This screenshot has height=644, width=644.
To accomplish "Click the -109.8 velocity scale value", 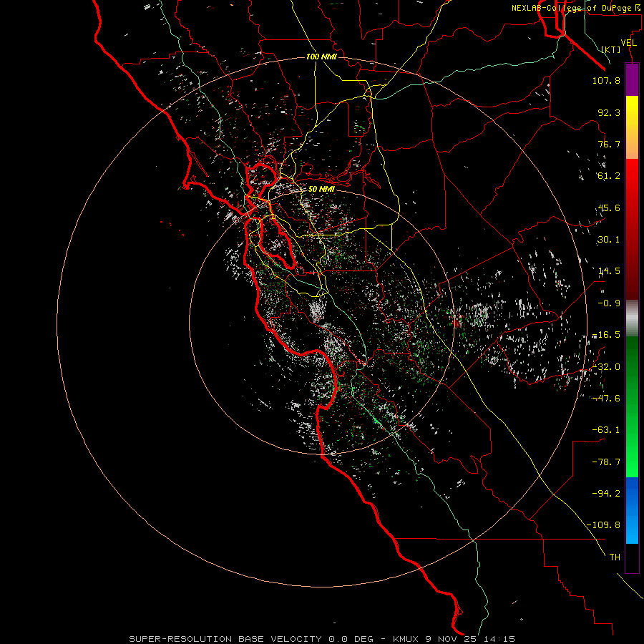I will (604, 525).
